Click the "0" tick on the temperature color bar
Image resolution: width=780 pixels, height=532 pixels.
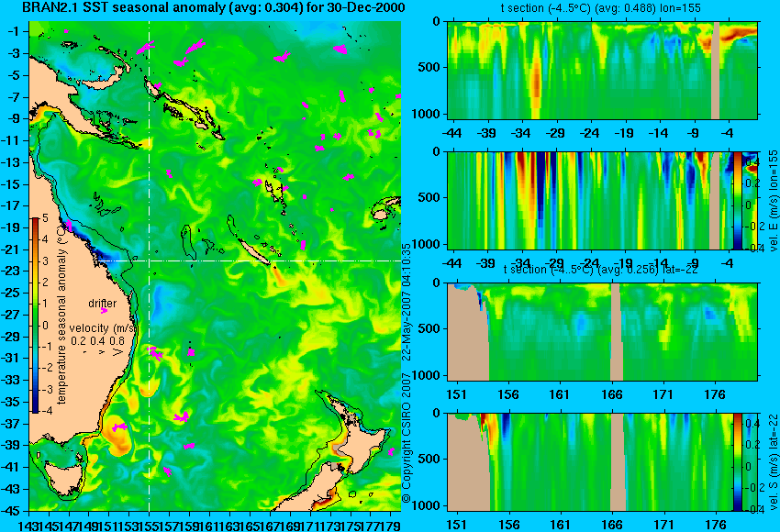point(45,326)
